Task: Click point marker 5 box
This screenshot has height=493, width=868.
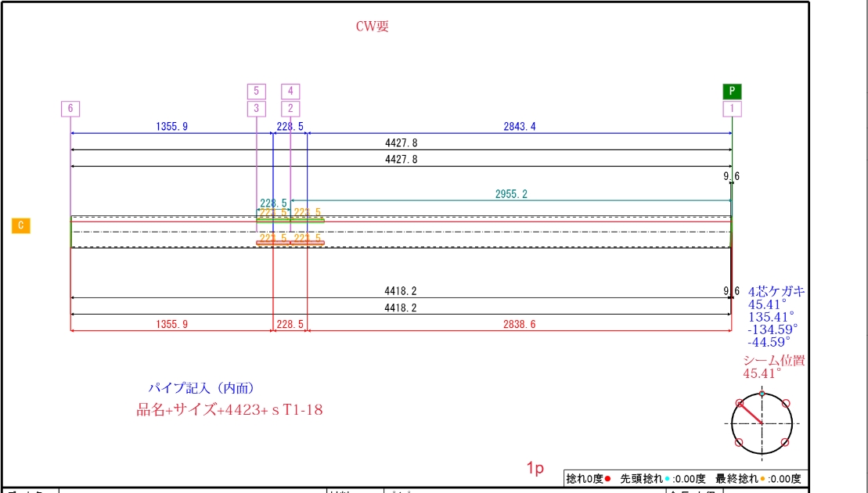Action: tap(256, 92)
